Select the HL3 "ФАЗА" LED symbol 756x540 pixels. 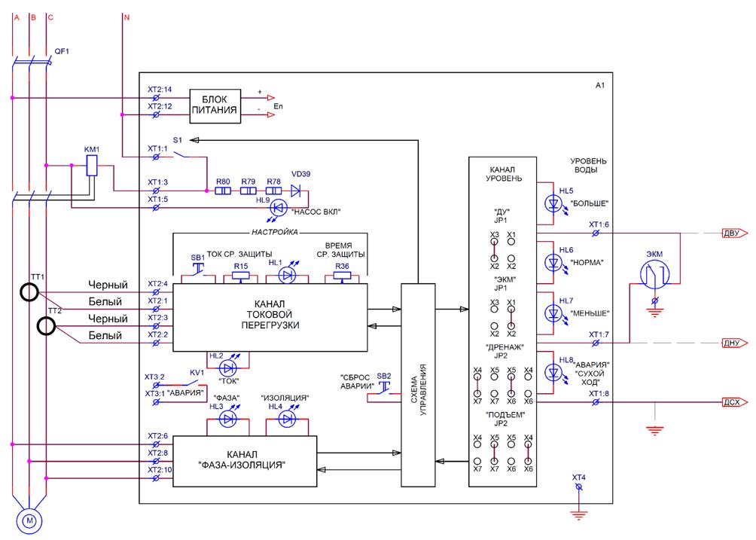pos(223,419)
